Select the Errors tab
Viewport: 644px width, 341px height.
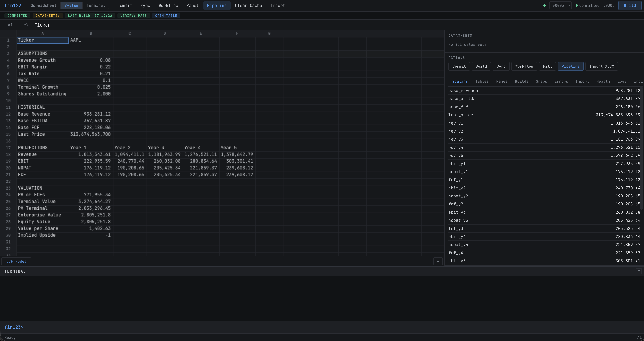pyautogui.click(x=561, y=82)
